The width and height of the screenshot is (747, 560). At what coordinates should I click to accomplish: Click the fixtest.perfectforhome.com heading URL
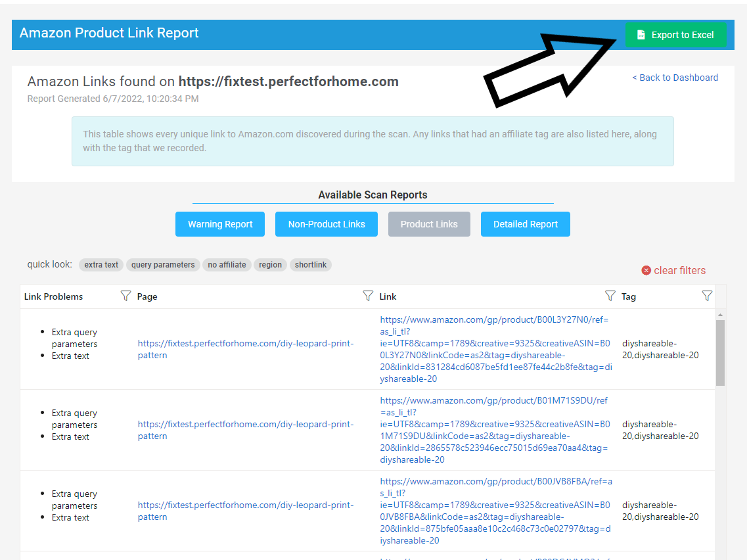coord(288,82)
